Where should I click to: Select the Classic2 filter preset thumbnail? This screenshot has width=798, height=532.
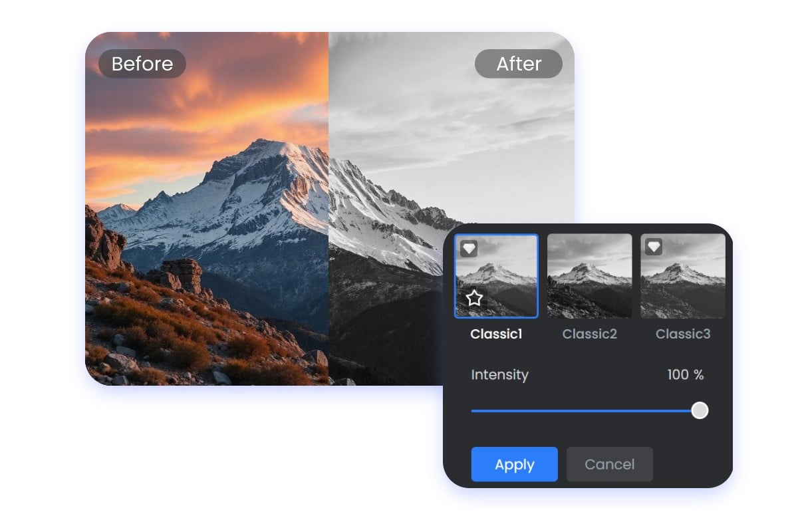point(590,275)
